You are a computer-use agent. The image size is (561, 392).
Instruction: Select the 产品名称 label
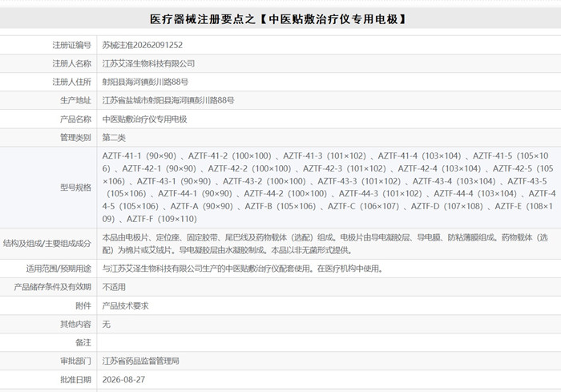tap(75, 119)
